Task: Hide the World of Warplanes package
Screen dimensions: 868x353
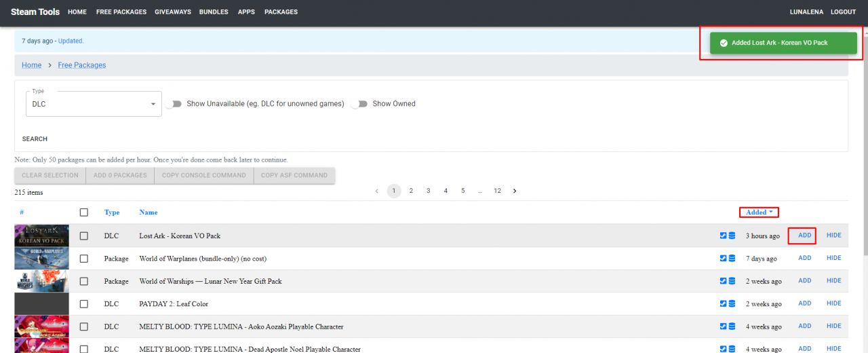Action: tap(833, 258)
